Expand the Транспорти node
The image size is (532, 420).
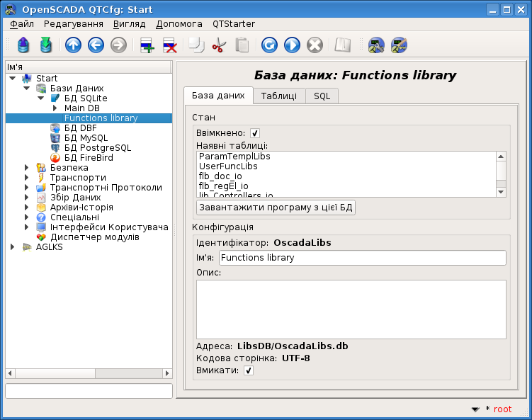(x=26, y=178)
